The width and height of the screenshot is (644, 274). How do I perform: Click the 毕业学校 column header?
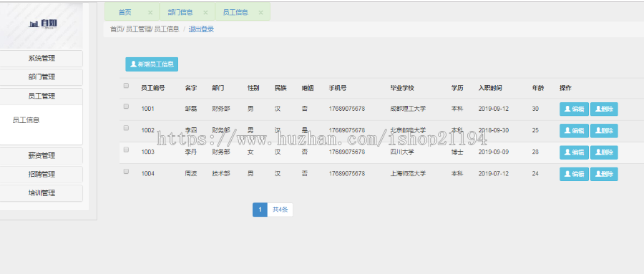[402, 88]
